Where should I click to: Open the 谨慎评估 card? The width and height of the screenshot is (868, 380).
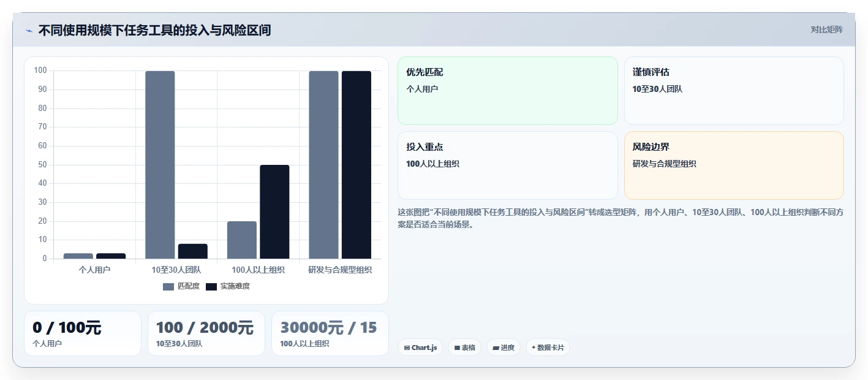[734, 91]
